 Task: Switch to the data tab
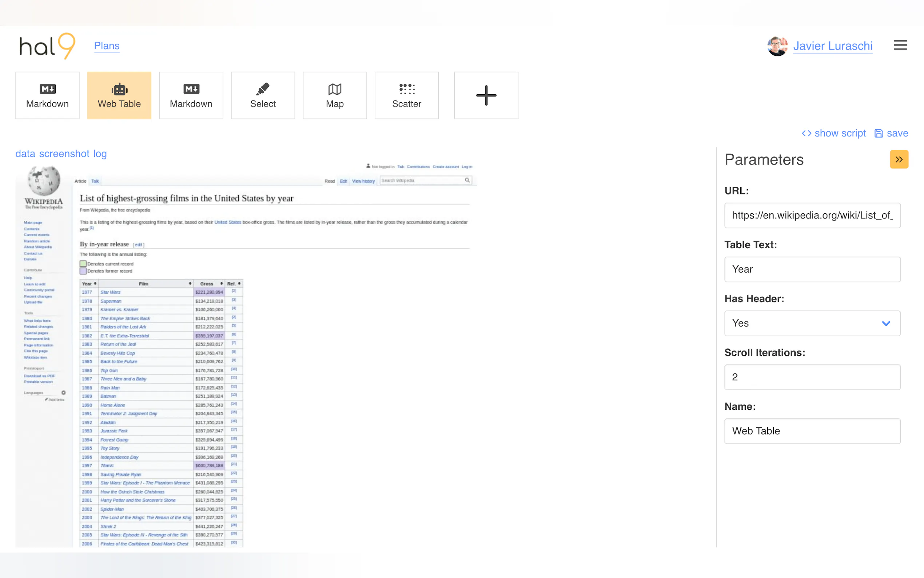click(25, 154)
